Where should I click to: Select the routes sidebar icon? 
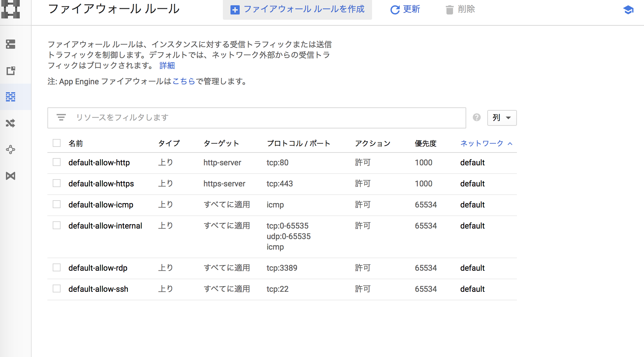11,123
